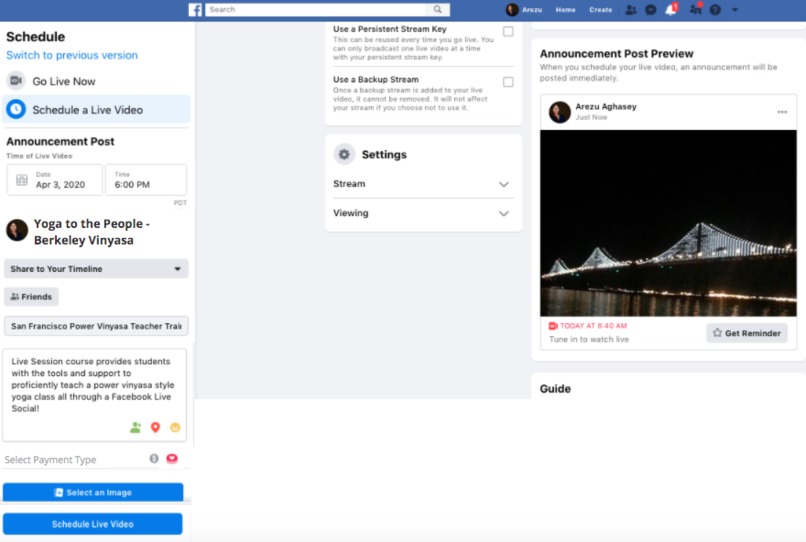Click the Yoga to the People page avatar
This screenshot has height=542, width=806.
[17, 230]
